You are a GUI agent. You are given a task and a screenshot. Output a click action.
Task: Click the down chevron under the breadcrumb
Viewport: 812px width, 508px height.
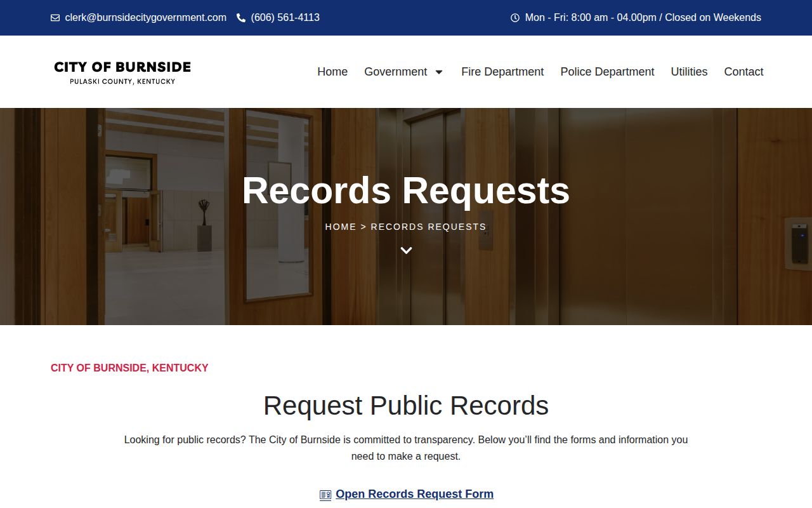406,250
